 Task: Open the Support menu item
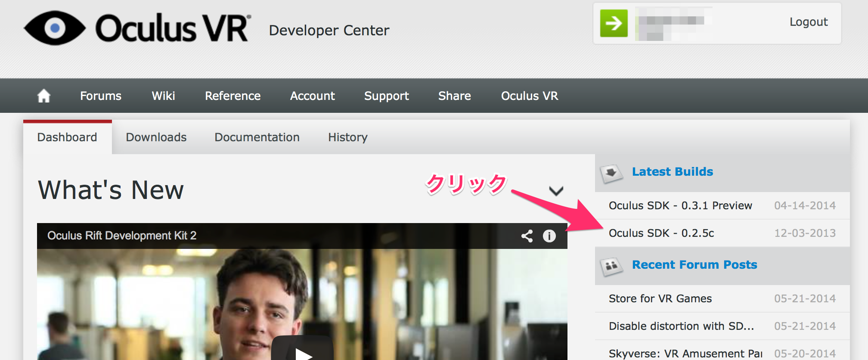[387, 96]
